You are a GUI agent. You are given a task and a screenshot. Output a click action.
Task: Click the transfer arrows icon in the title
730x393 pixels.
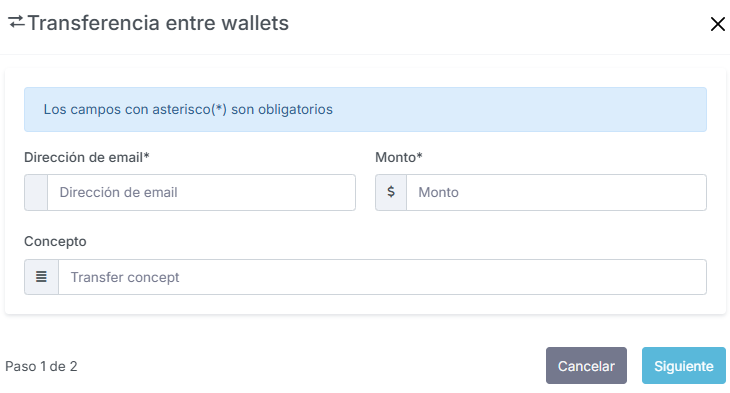pyautogui.click(x=16, y=22)
